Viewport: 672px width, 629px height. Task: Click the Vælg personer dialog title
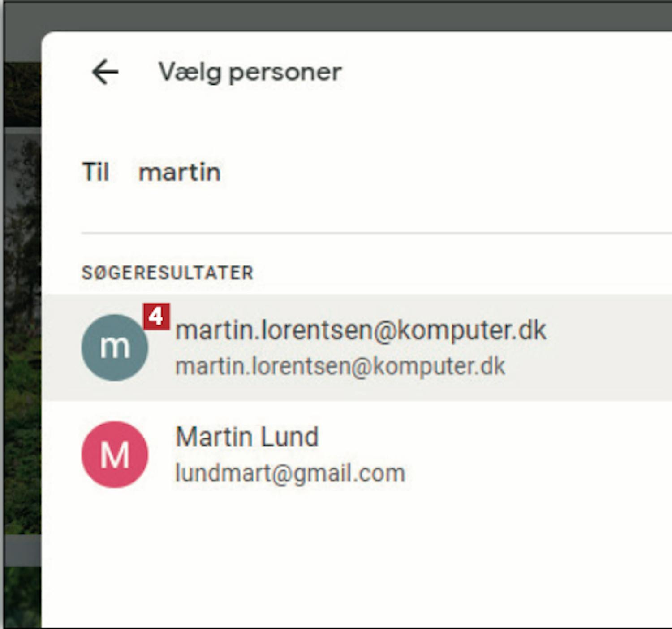coord(250,72)
